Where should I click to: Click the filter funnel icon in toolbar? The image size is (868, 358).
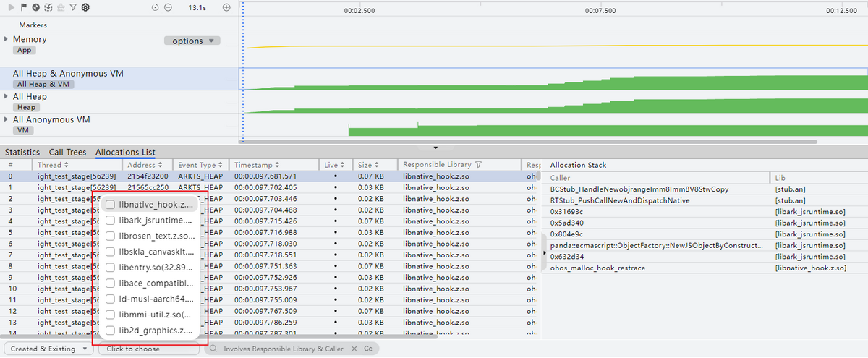(x=73, y=7)
